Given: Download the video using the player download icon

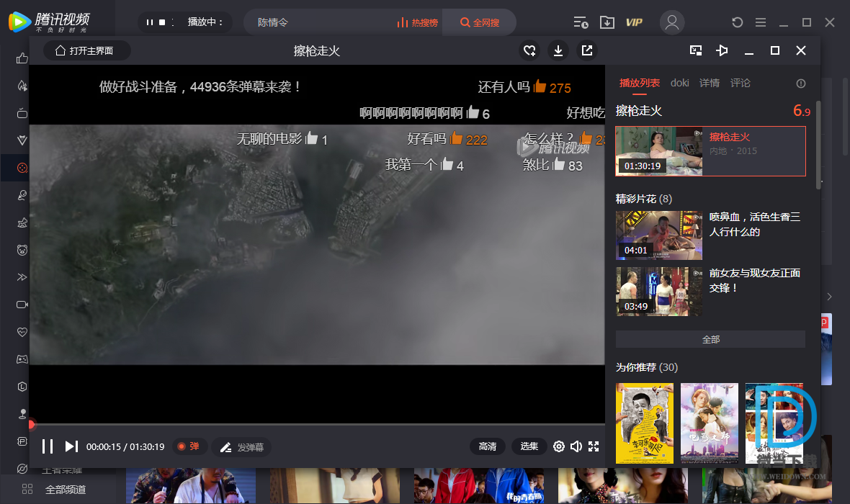Looking at the screenshot, I should coord(558,50).
